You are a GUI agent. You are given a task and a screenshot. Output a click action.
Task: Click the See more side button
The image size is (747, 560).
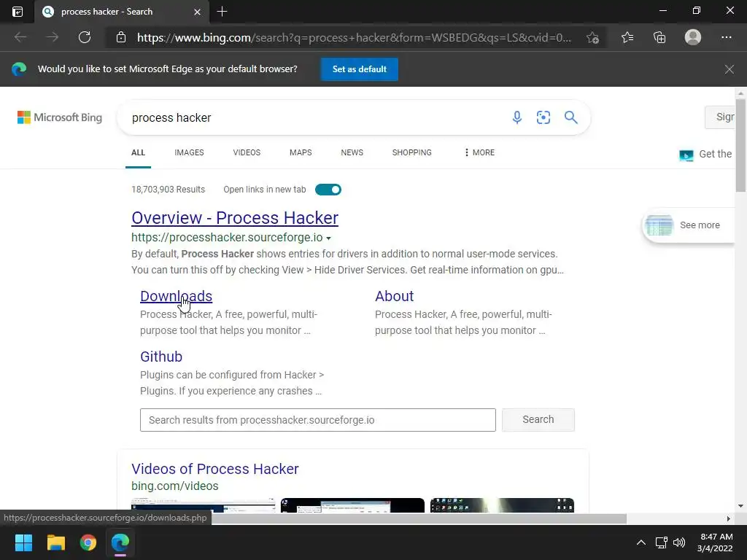click(x=689, y=225)
